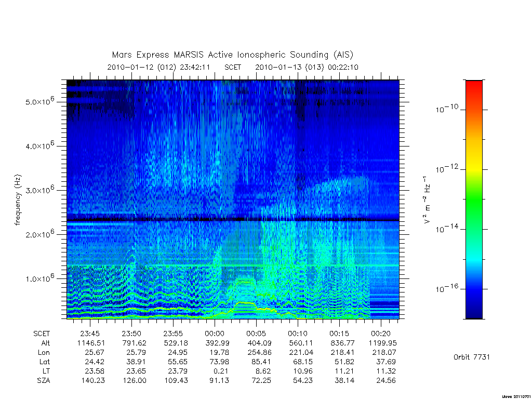Viewport: 532px width, 399px height.
Task: Click the altitude value '791.62'
Action: tap(134, 343)
